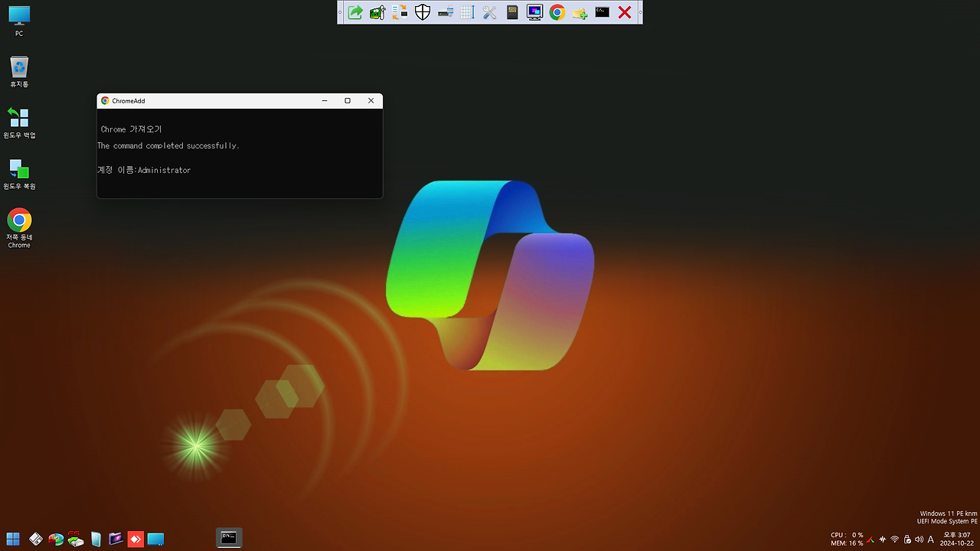Image resolution: width=980 pixels, height=551 pixels.
Task: Click the Chrome icon in ChromeAdd title bar
Action: click(105, 100)
